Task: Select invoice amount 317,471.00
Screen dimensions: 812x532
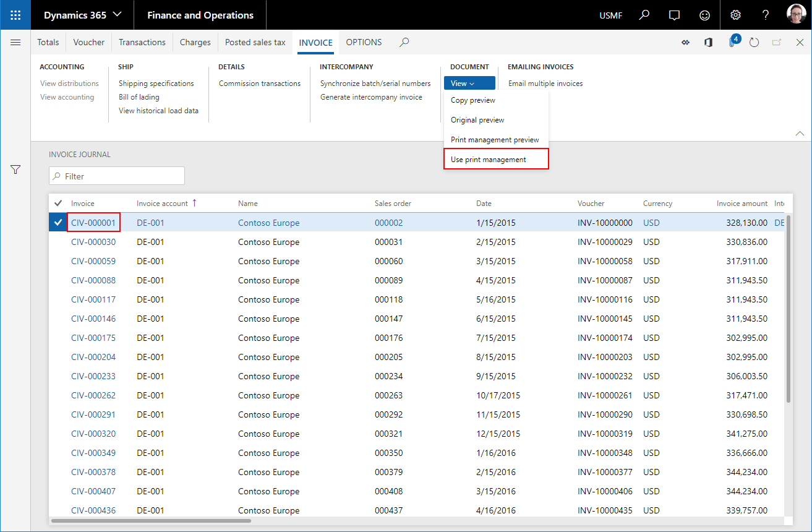Action: pyautogui.click(x=746, y=395)
